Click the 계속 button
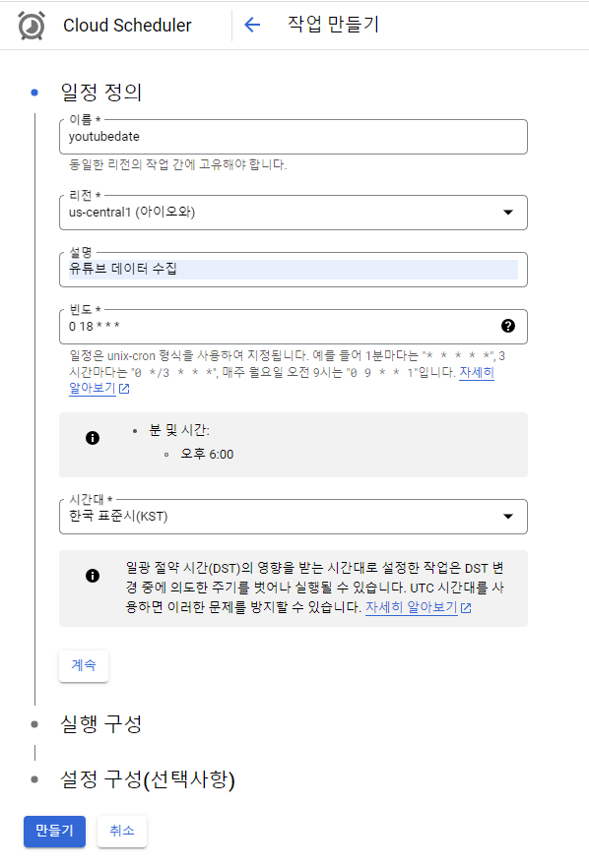Image resolution: width=589 pixels, height=868 pixels. [84, 665]
